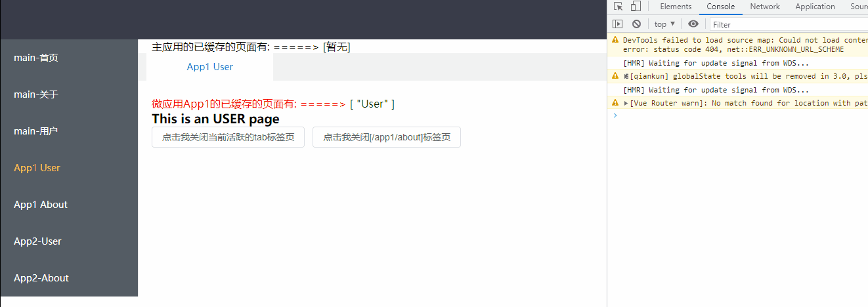Click the DevTools failed to load source map warning
This screenshot has height=307, width=868.
coord(738,45)
